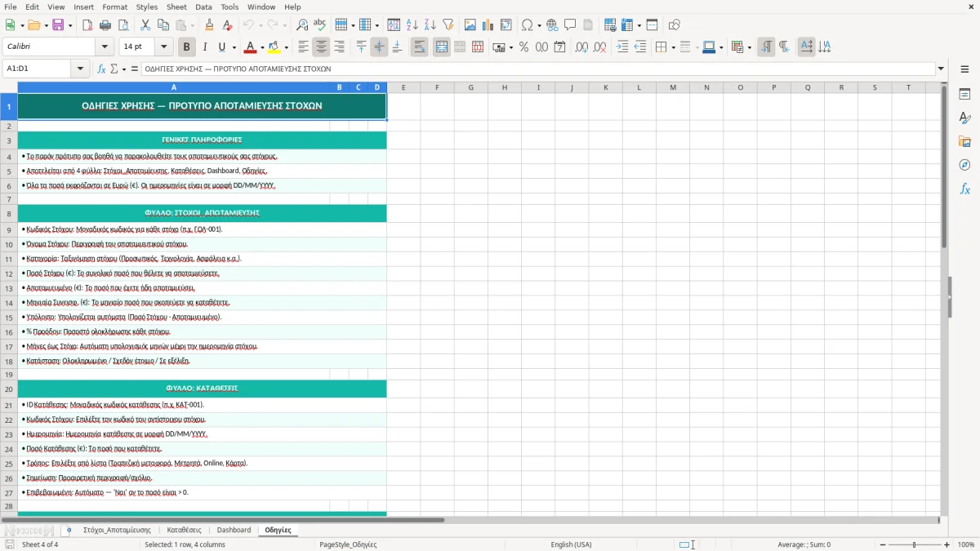Toggle Italic formatting
This screenshot has height=551, width=980.
point(204,47)
